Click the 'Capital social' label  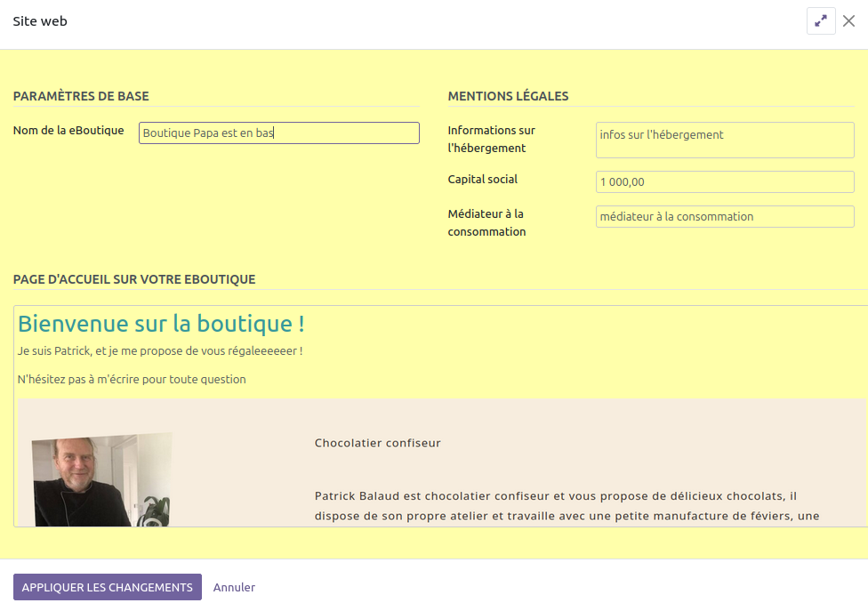pos(483,180)
